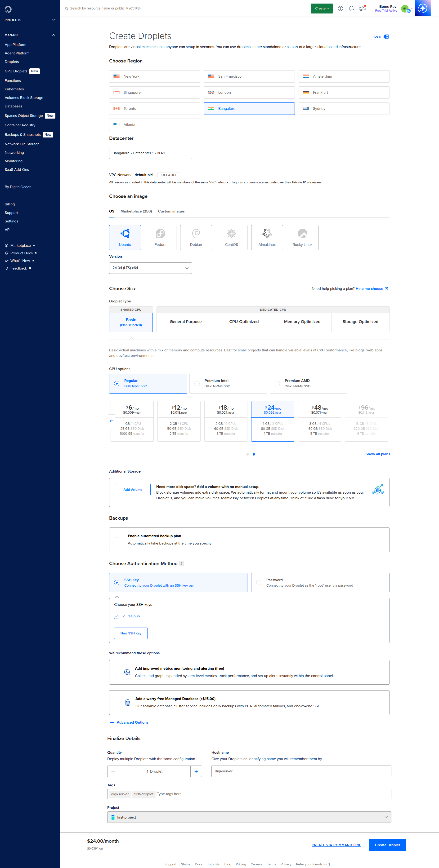
Task: Click the hostname field containing digi-server
Action: point(301,771)
